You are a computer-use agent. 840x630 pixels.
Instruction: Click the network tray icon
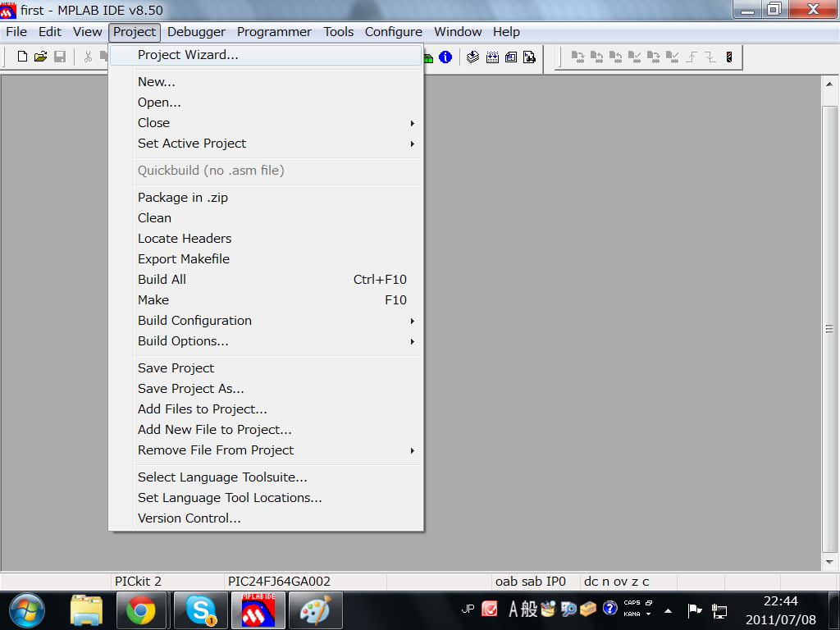click(719, 610)
